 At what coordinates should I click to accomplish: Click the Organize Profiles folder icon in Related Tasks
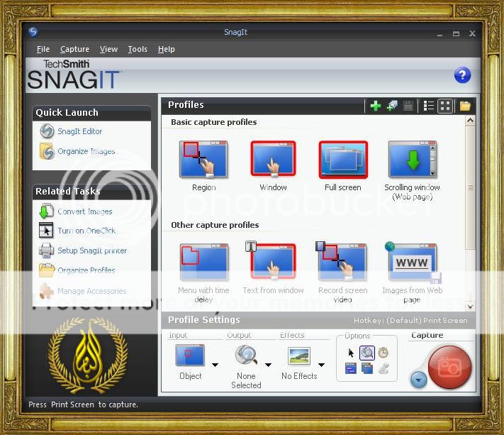click(47, 270)
